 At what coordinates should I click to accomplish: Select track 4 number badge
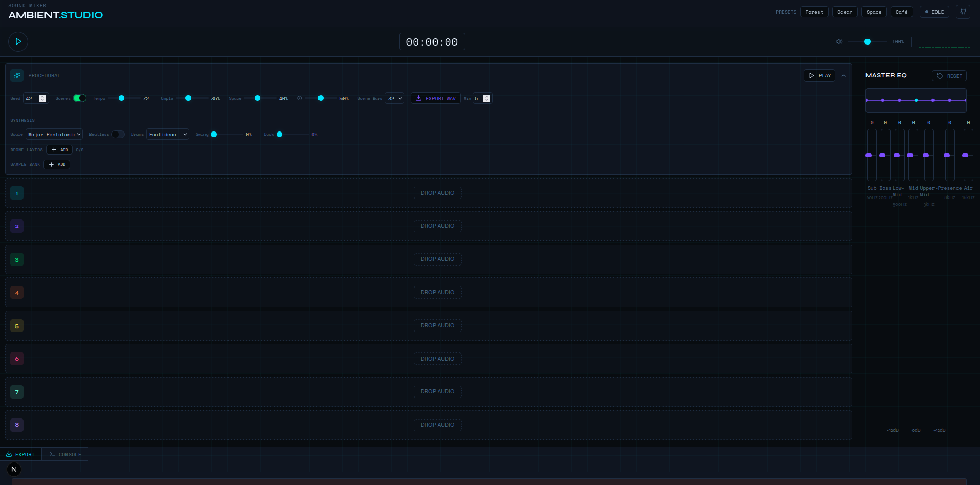tap(17, 293)
